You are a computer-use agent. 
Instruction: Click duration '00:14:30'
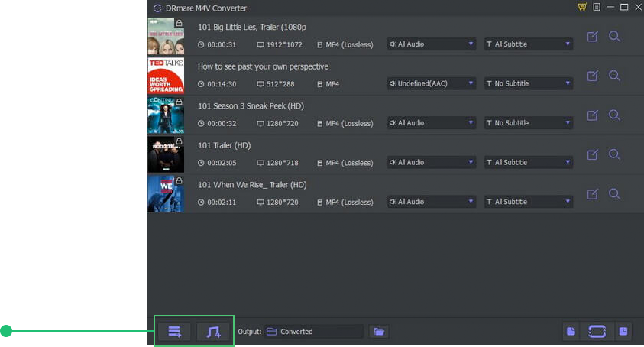(x=222, y=84)
